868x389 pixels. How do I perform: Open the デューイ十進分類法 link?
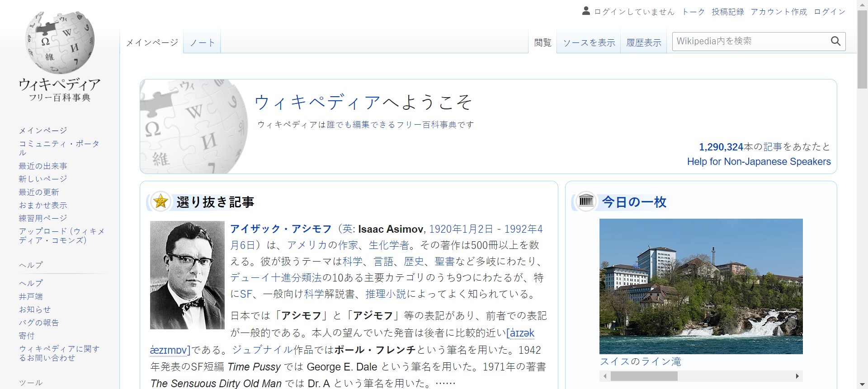tap(276, 278)
